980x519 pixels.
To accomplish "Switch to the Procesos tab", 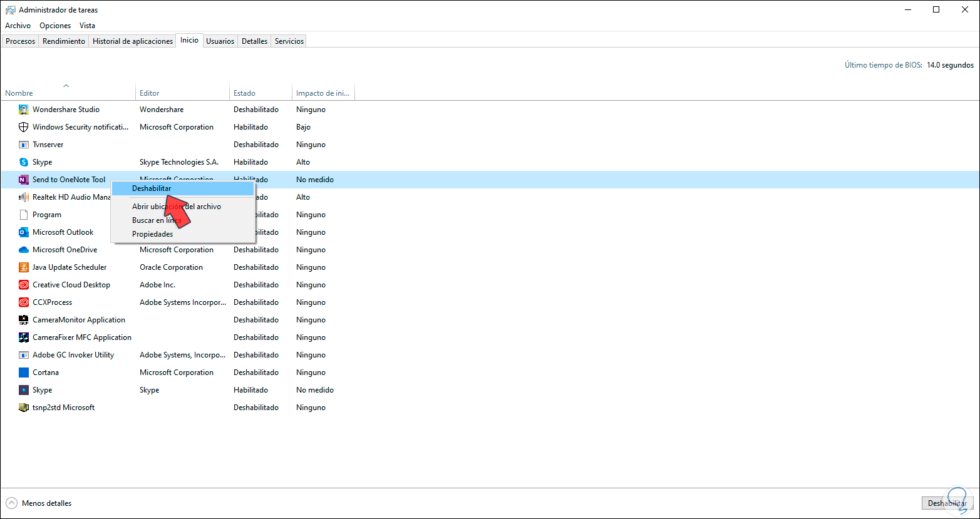I will point(21,41).
